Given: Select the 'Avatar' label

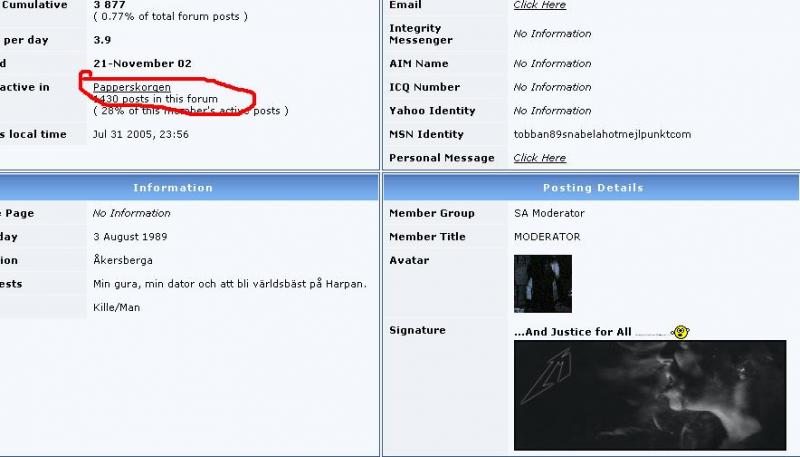Looking at the screenshot, I should point(409,260).
